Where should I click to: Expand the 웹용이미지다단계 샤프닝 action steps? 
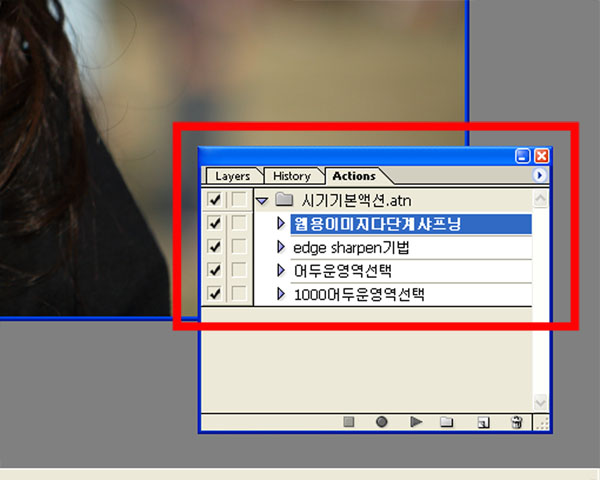(281, 223)
